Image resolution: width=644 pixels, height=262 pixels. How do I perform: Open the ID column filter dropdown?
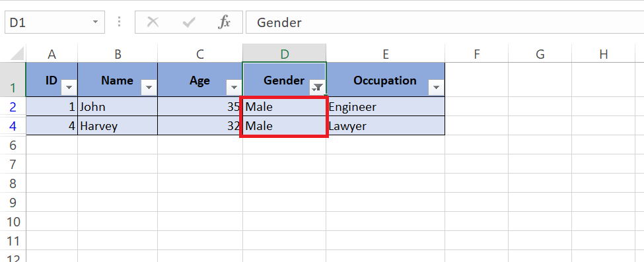tap(69, 87)
